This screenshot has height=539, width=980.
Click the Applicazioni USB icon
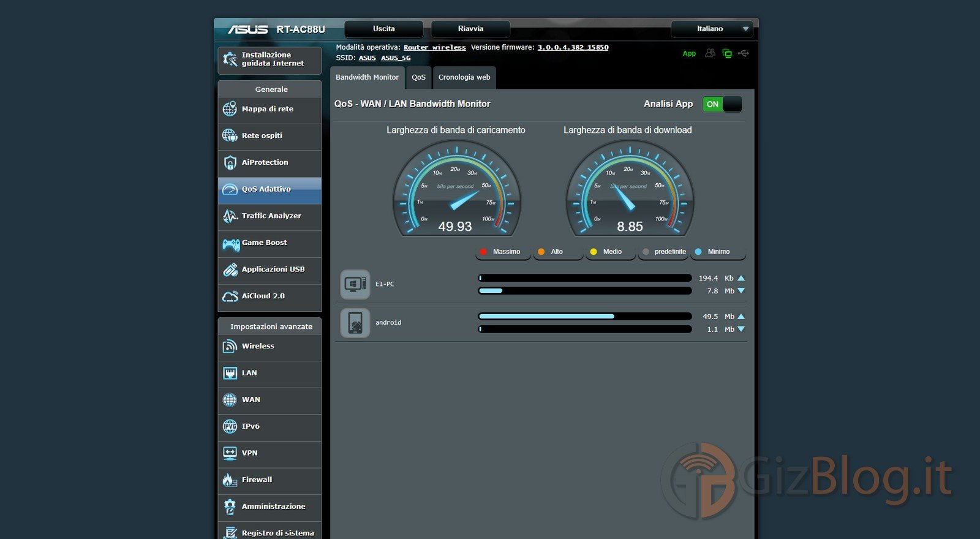(230, 269)
